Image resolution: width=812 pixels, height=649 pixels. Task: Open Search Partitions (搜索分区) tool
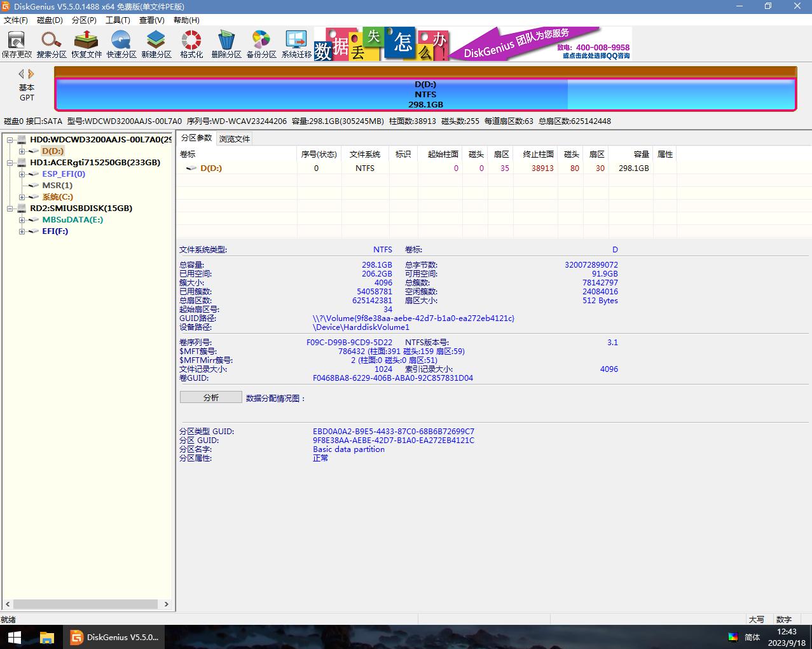[52, 44]
